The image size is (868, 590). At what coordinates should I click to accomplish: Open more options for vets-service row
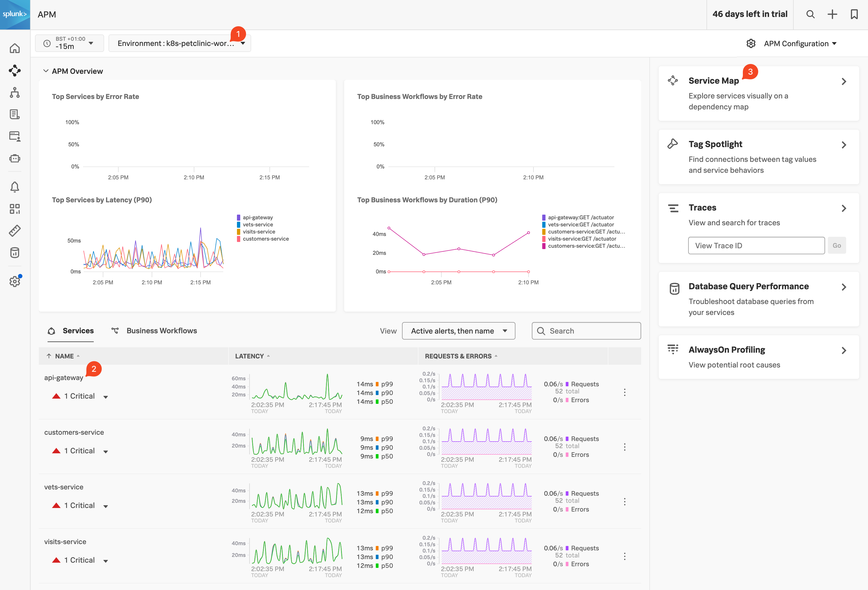624,501
